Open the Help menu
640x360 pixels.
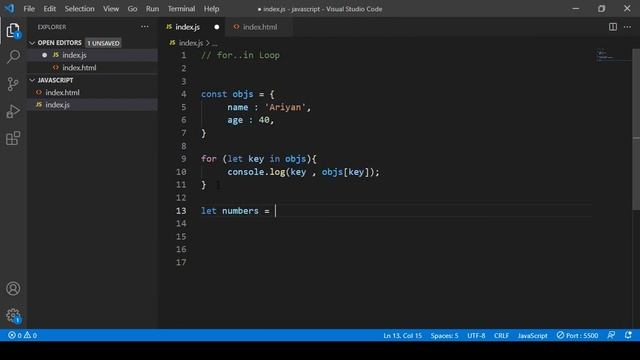211,9
